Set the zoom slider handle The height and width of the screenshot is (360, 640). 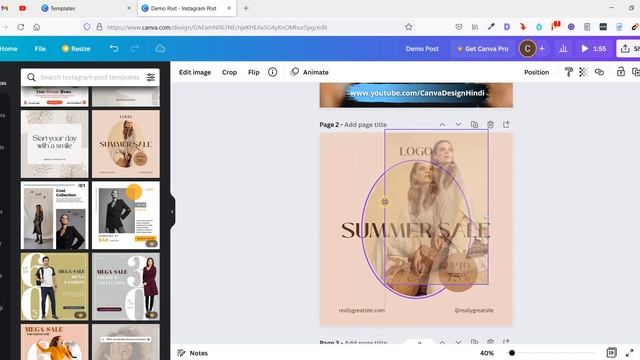tap(512, 353)
